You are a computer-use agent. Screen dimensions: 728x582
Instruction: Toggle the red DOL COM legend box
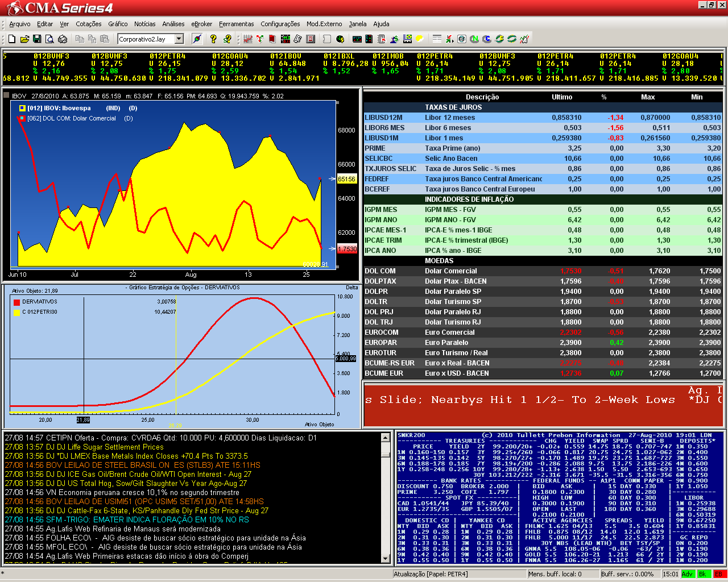point(22,118)
